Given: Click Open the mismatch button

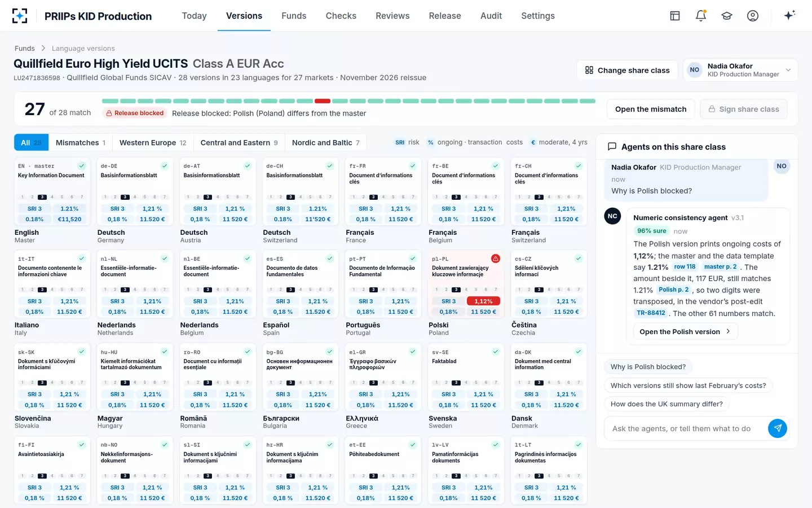Looking at the screenshot, I should pos(651,109).
